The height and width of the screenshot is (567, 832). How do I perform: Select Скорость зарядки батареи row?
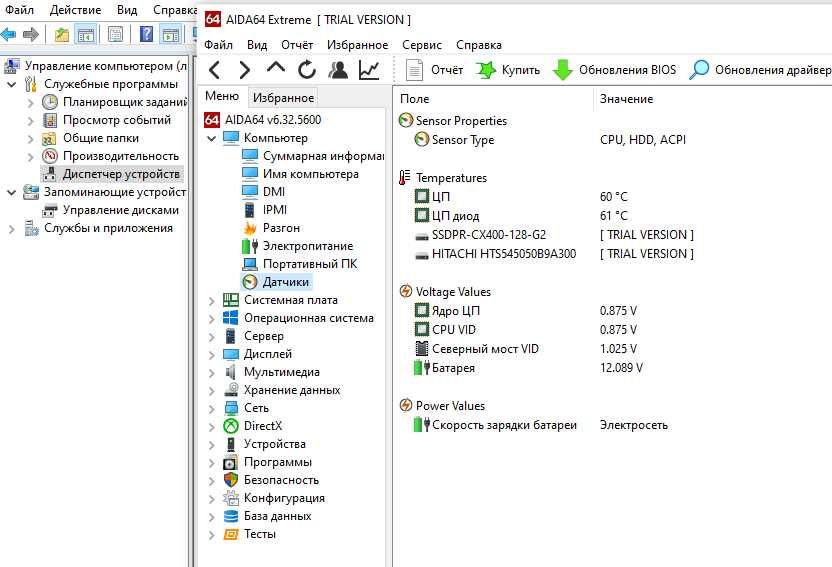[504, 425]
